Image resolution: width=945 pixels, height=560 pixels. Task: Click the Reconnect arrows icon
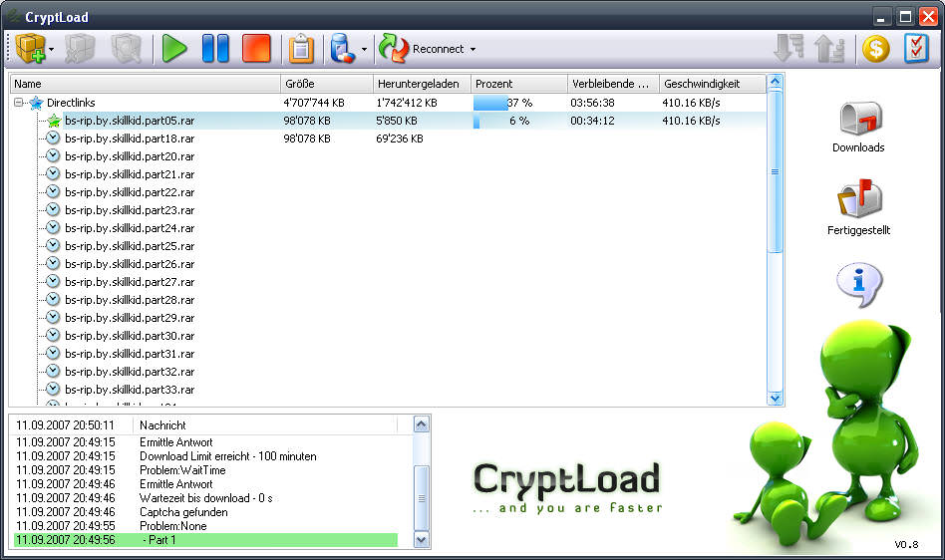(394, 49)
